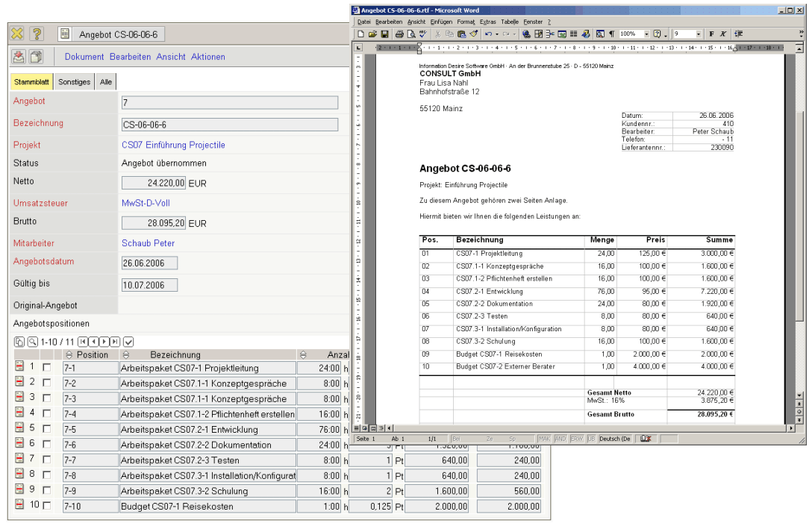The height and width of the screenshot is (526, 812).
Task: Sort by the Bezeichnung column arrows
Action: tap(126, 355)
